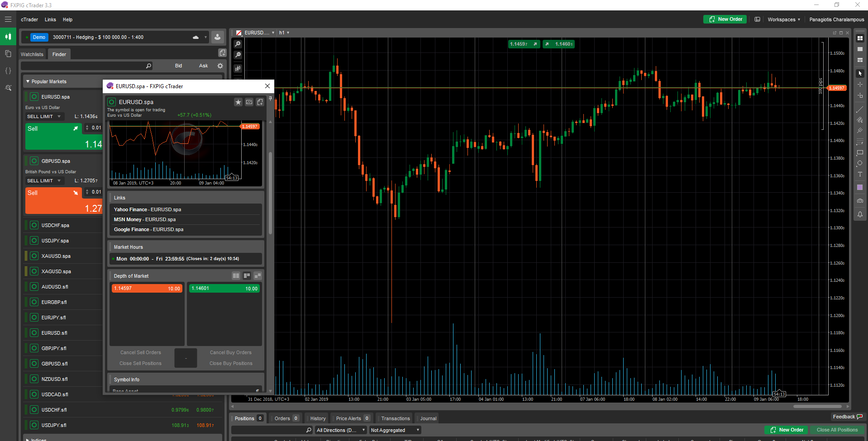868x441 pixels.
Task: Select the crosshair tool in chart toolbar
Action: click(x=860, y=85)
